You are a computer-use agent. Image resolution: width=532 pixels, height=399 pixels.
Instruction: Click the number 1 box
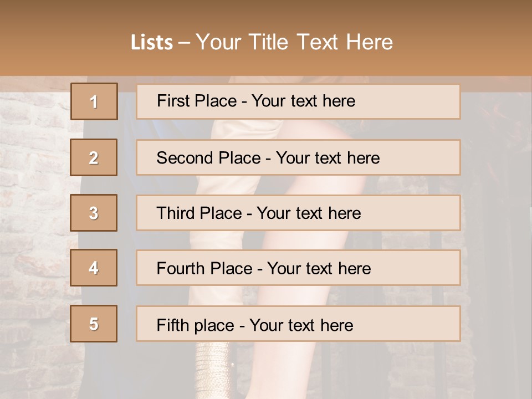(94, 101)
